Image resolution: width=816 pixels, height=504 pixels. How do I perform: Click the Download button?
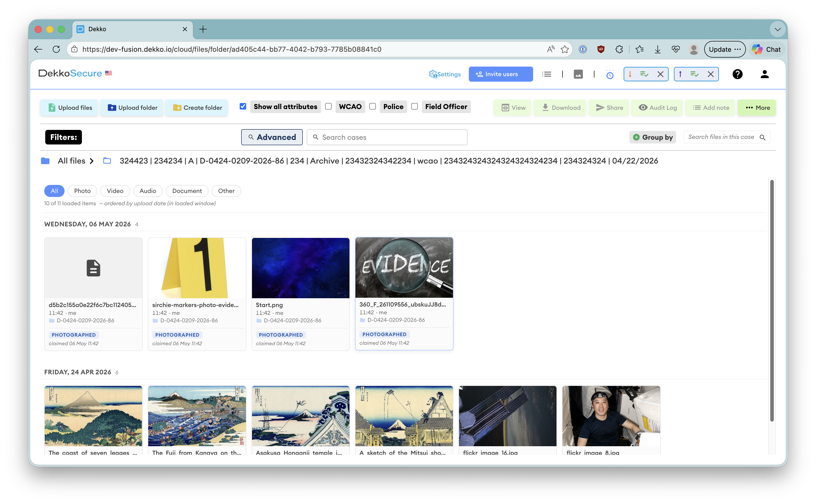coord(560,108)
